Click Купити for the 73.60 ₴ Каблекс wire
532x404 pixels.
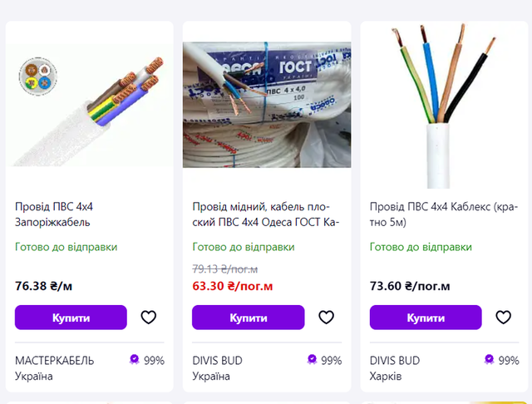[425, 318]
